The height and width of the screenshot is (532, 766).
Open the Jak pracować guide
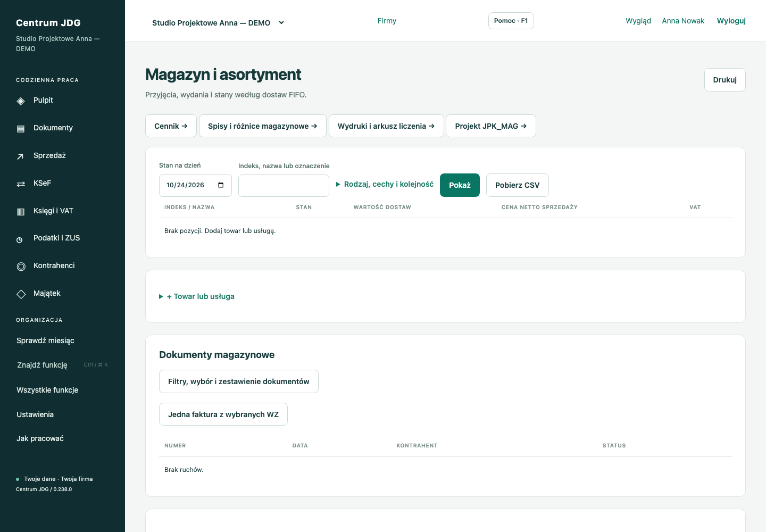click(40, 438)
